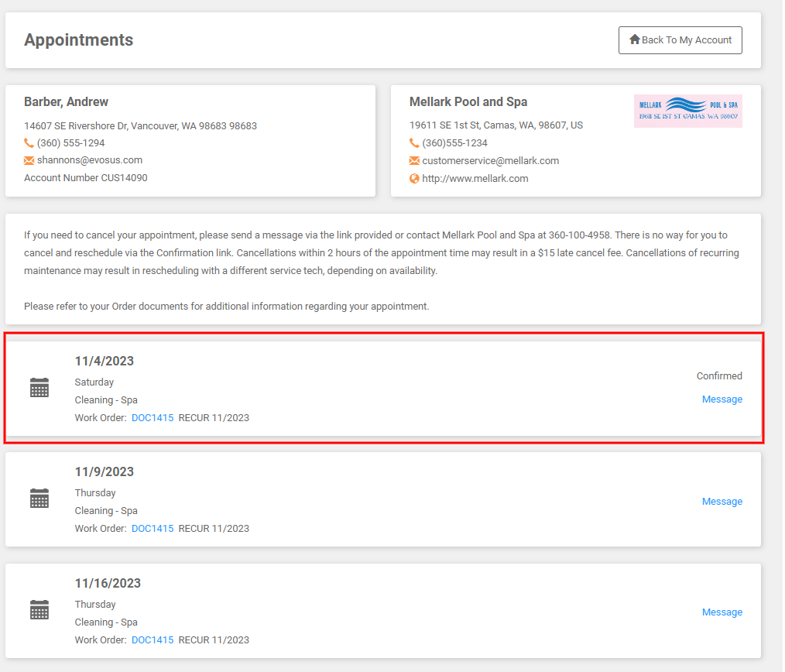
Task: Open work order DOC1415 for the 11/4/2023 appointment
Action: point(152,417)
